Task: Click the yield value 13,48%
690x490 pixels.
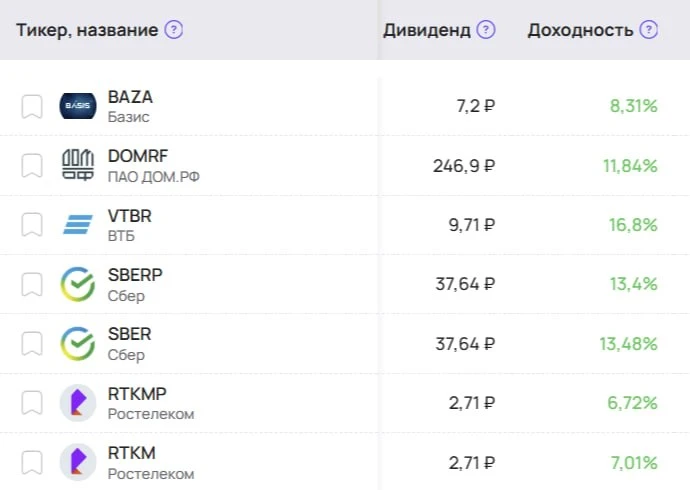Action: coord(628,344)
